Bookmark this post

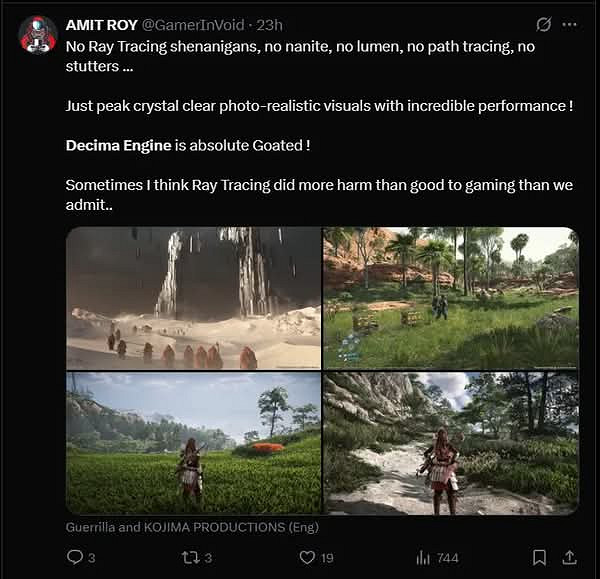coord(539,557)
